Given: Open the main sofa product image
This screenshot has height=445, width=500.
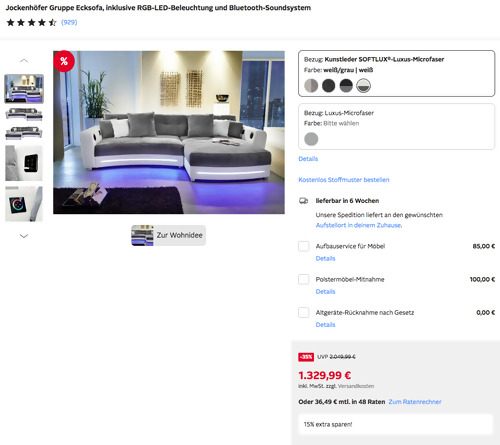Looking at the screenshot, I should [x=169, y=132].
